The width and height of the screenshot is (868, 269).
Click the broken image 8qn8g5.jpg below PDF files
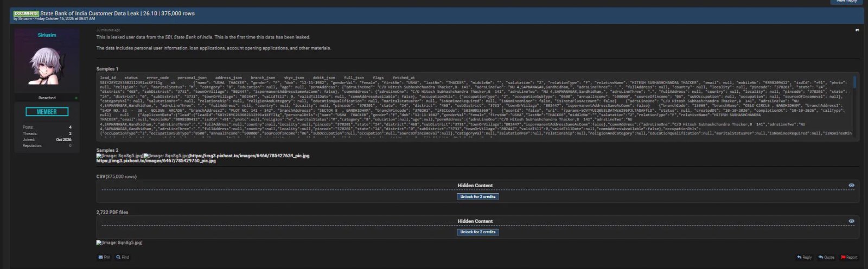coord(119,242)
